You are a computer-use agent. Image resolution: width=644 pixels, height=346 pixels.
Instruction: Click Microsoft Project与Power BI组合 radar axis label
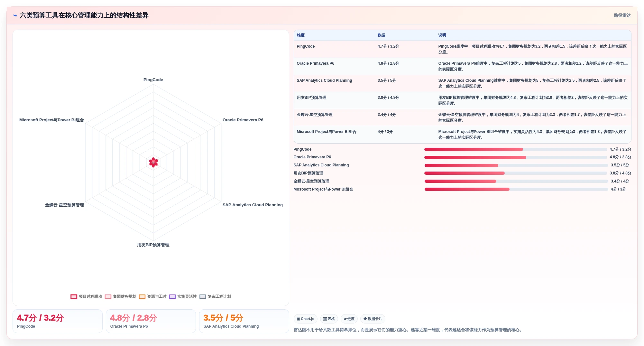[51, 120]
